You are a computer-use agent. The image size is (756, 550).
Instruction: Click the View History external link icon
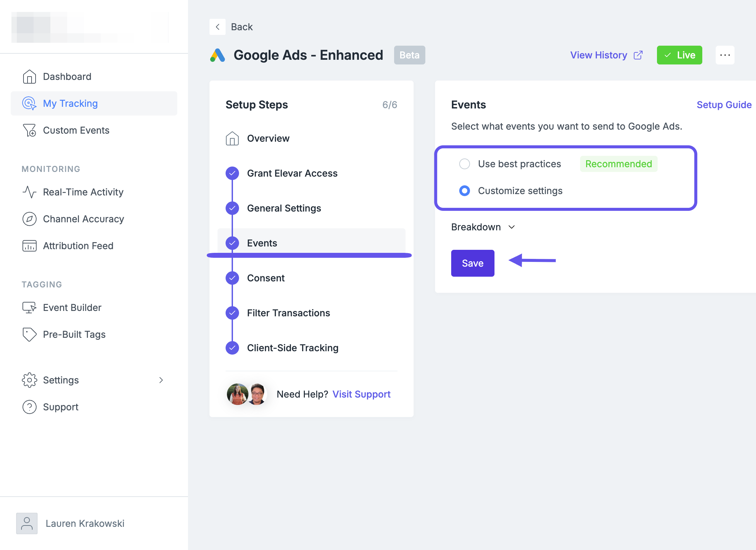pyautogui.click(x=638, y=55)
